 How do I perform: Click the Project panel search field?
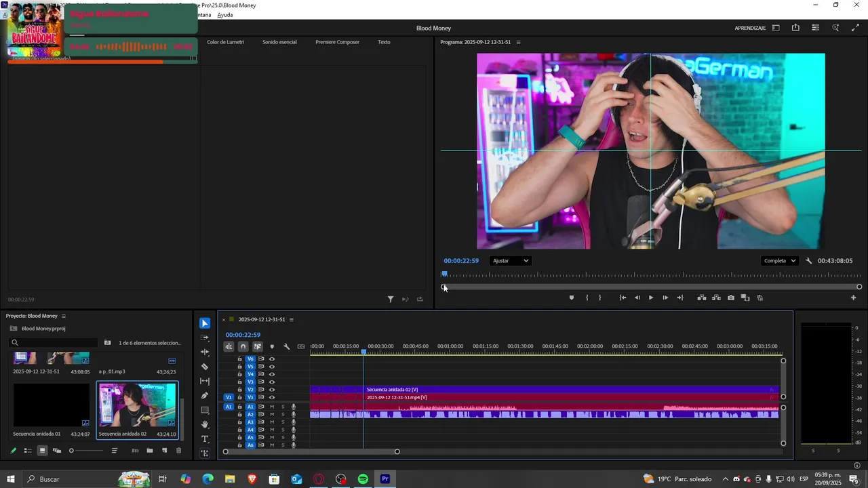click(54, 343)
